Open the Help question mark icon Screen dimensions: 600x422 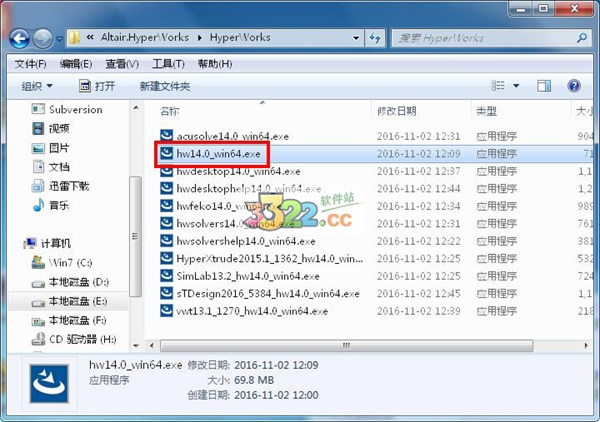tap(574, 86)
